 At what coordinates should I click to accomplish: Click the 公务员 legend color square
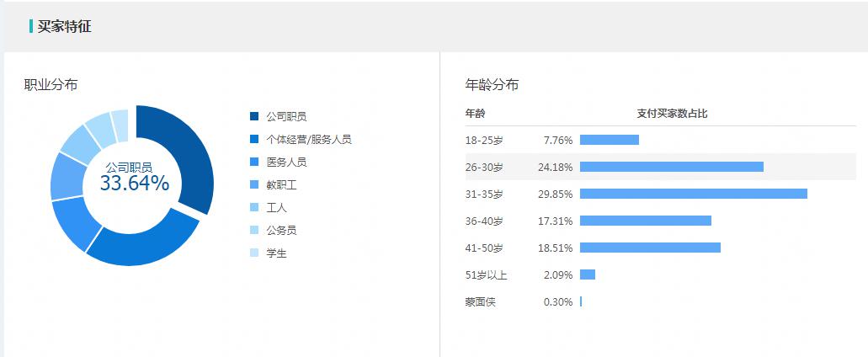click(x=254, y=230)
